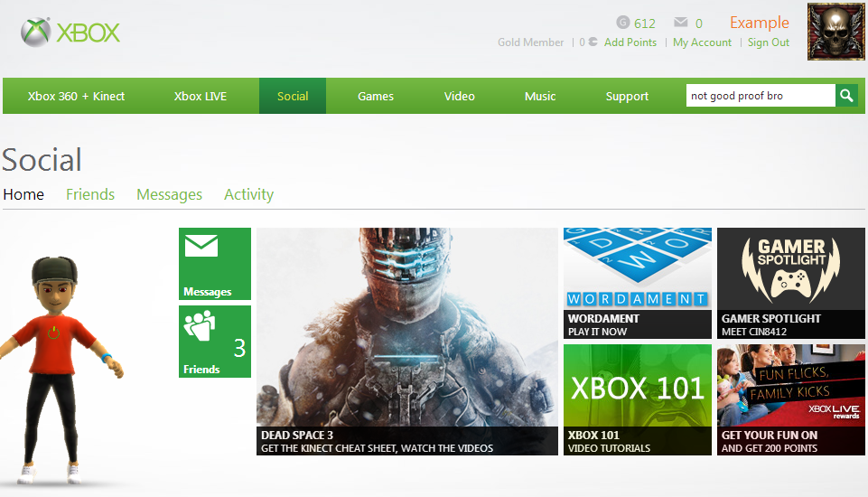Click the search input field
868x497 pixels.
761,95
